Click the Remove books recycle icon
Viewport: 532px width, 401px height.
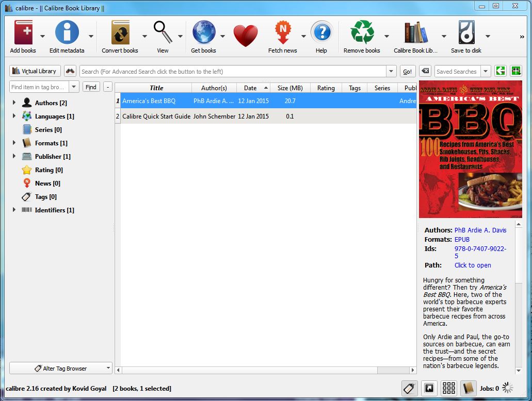362,32
